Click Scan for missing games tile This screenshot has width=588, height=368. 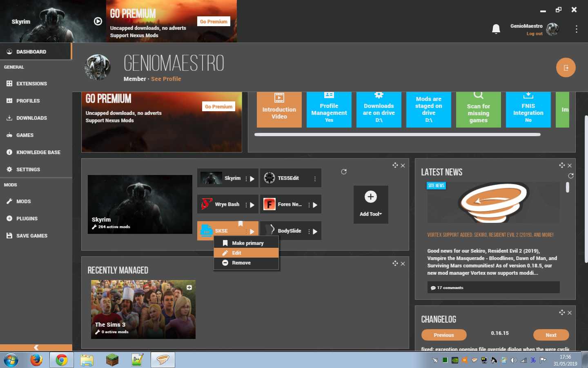coord(479,110)
